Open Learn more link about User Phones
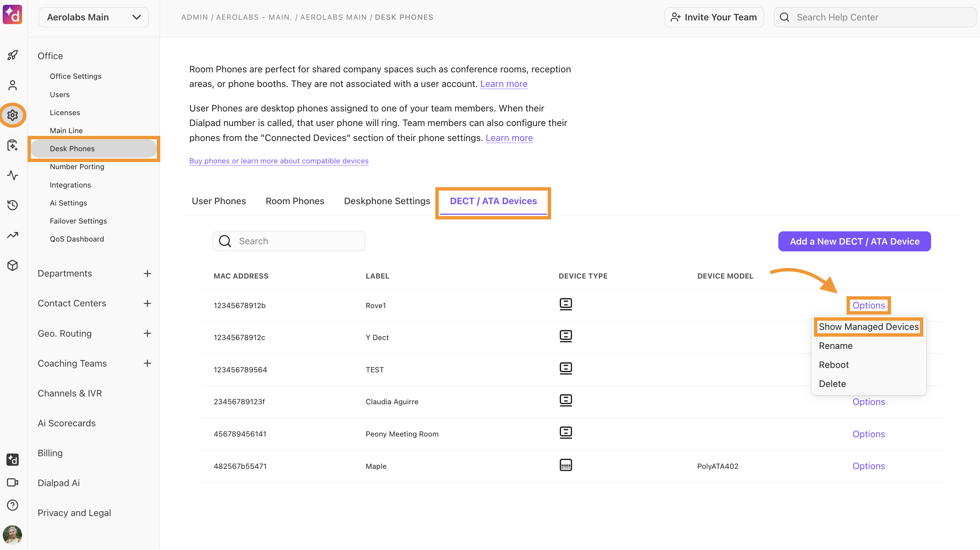Screen dimensions: 980x550 [x=509, y=138]
